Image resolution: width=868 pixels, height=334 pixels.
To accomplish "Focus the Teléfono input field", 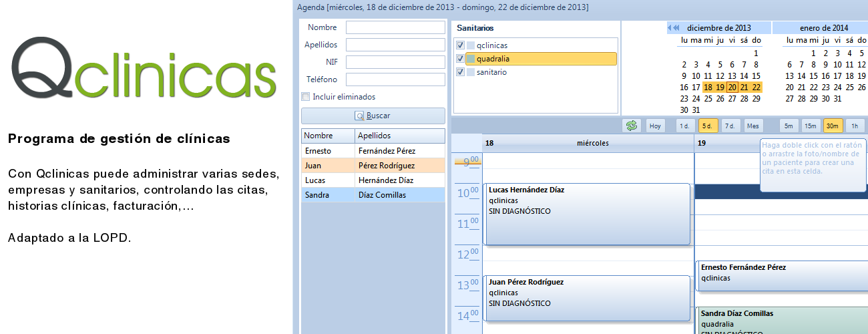I will (x=395, y=79).
